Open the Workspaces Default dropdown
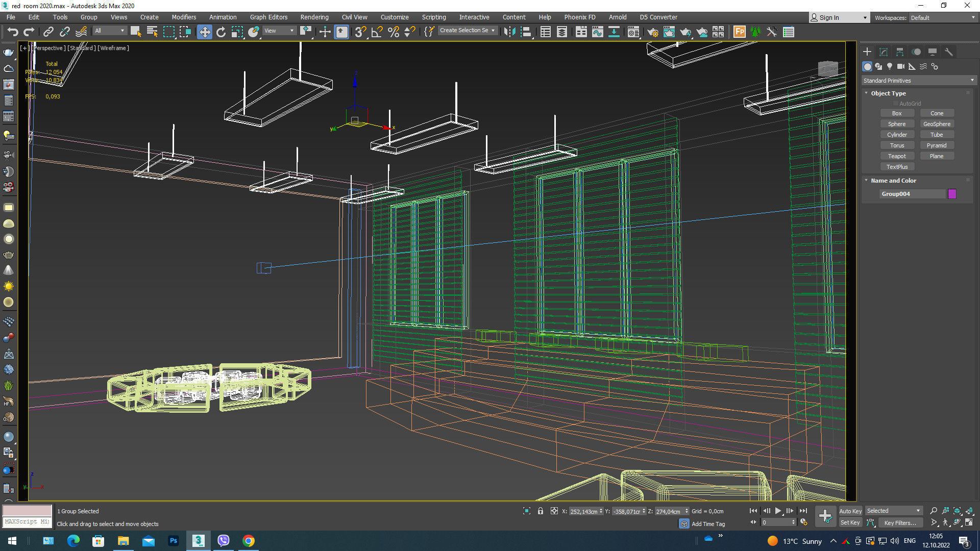This screenshot has width=980, height=551. coord(942,17)
